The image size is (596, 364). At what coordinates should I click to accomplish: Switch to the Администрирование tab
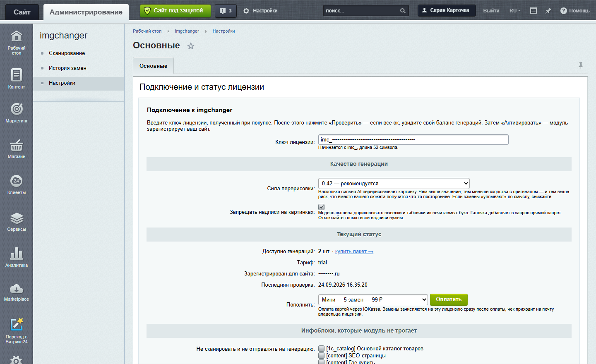pyautogui.click(x=86, y=12)
